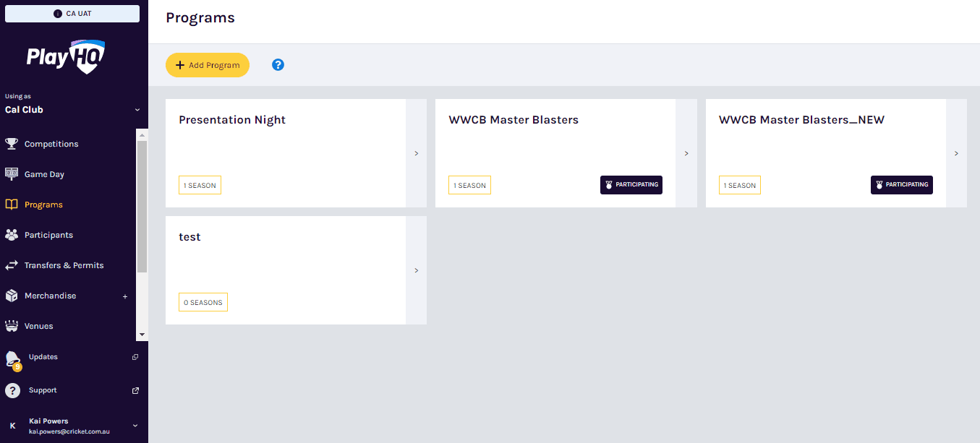Click the PlayHQ logo

[x=67, y=56]
